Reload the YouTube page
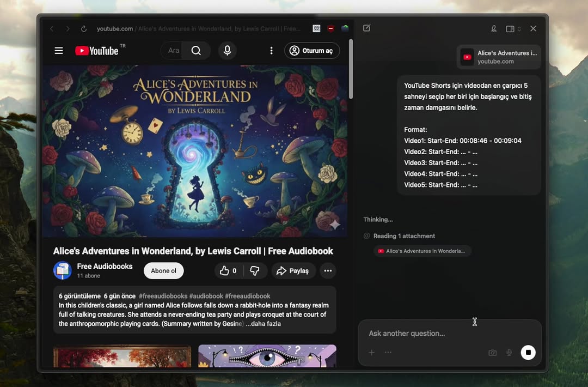The width and height of the screenshot is (588, 387). pyautogui.click(x=84, y=28)
